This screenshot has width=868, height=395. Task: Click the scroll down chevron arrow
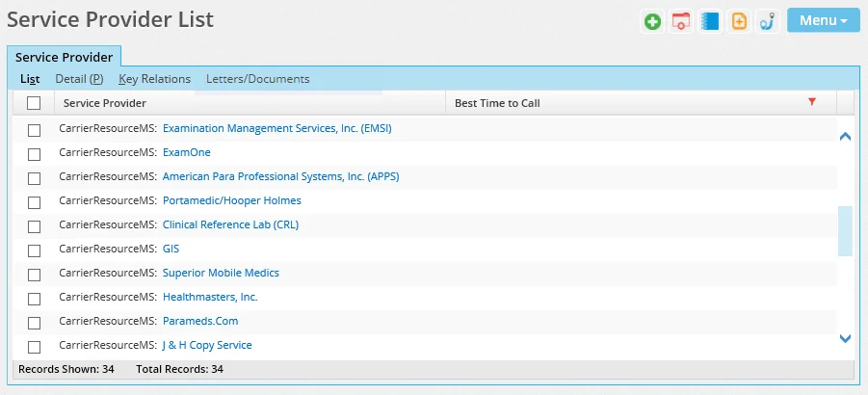pos(845,338)
